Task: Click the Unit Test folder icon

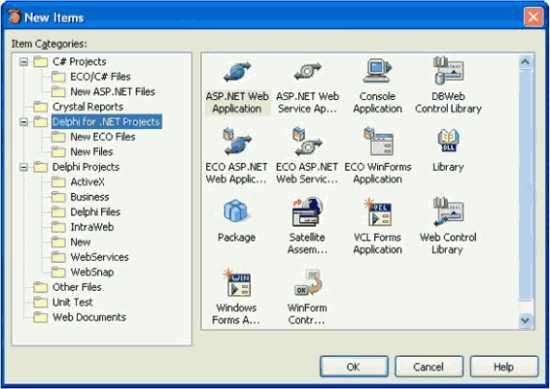Action: [x=41, y=302]
